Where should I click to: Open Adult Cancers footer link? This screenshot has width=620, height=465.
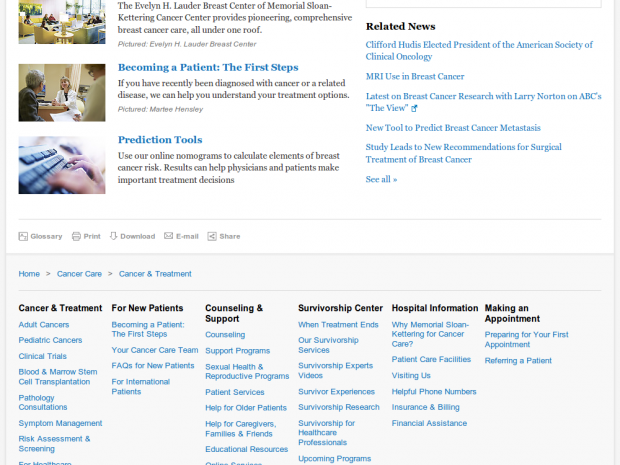click(x=44, y=325)
